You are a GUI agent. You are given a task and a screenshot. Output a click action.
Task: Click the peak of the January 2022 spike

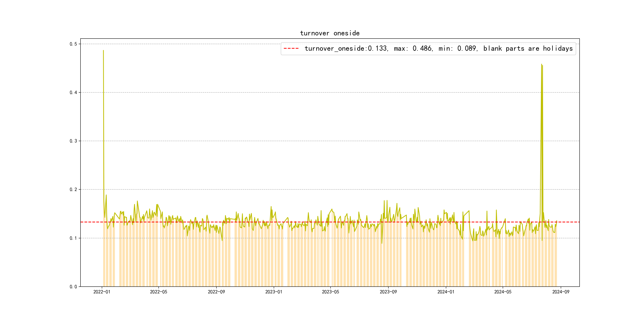coord(103,51)
